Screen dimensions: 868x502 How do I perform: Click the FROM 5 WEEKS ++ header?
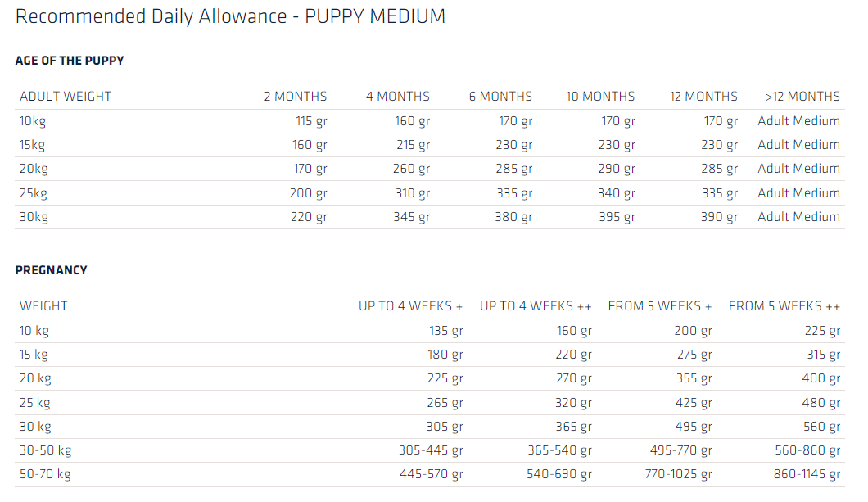pyautogui.click(x=784, y=306)
